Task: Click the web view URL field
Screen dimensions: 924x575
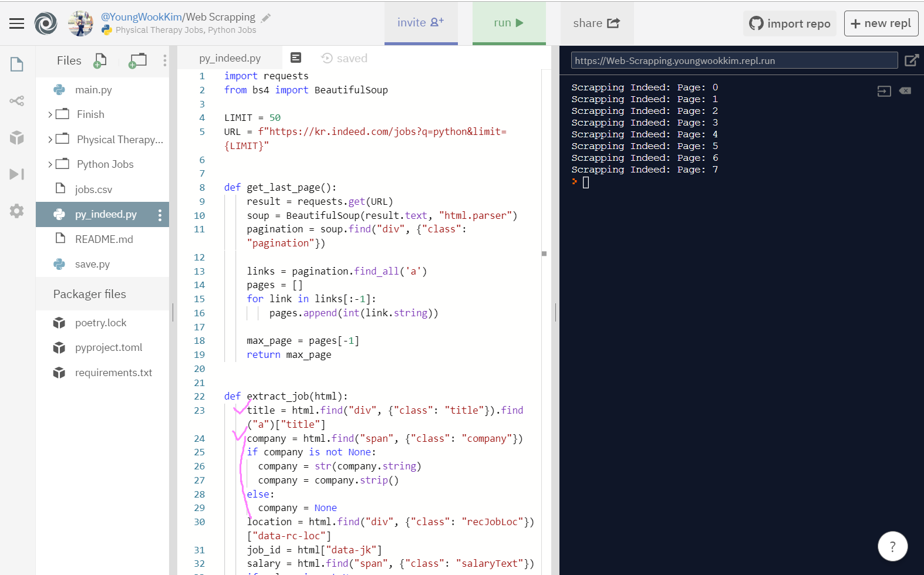Action: pos(734,60)
